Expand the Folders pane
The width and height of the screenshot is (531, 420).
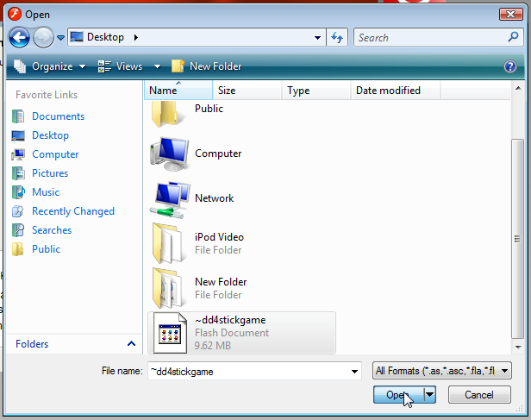tap(131, 343)
